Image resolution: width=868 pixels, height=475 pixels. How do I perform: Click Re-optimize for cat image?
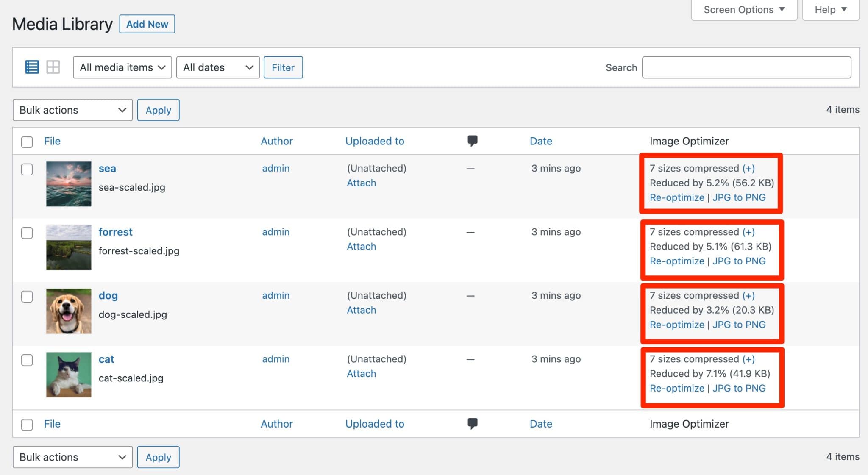[677, 388]
